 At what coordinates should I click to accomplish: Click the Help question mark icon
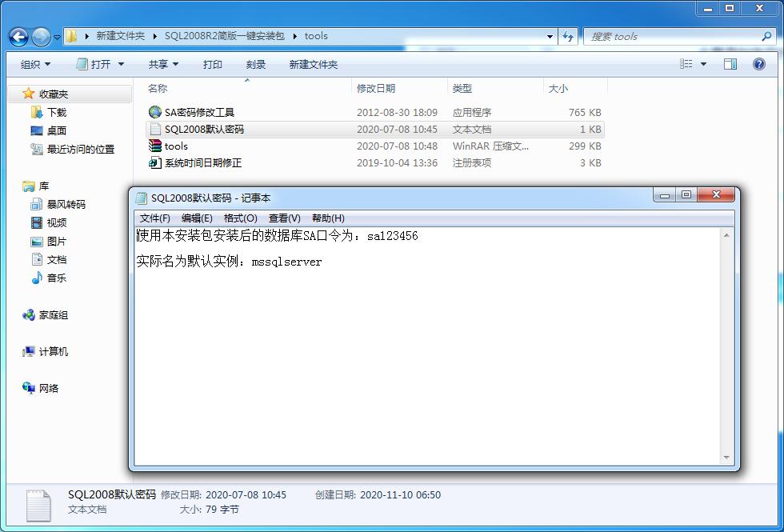pyautogui.click(x=758, y=64)
